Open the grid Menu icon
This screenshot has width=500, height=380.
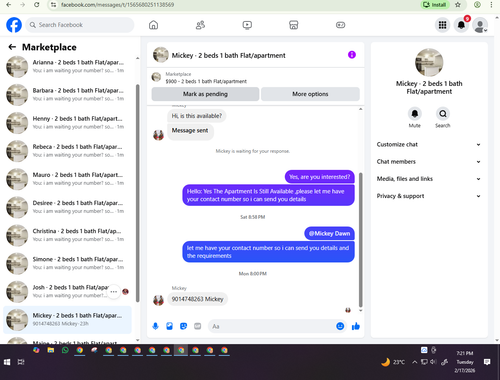tap(442, 25)
